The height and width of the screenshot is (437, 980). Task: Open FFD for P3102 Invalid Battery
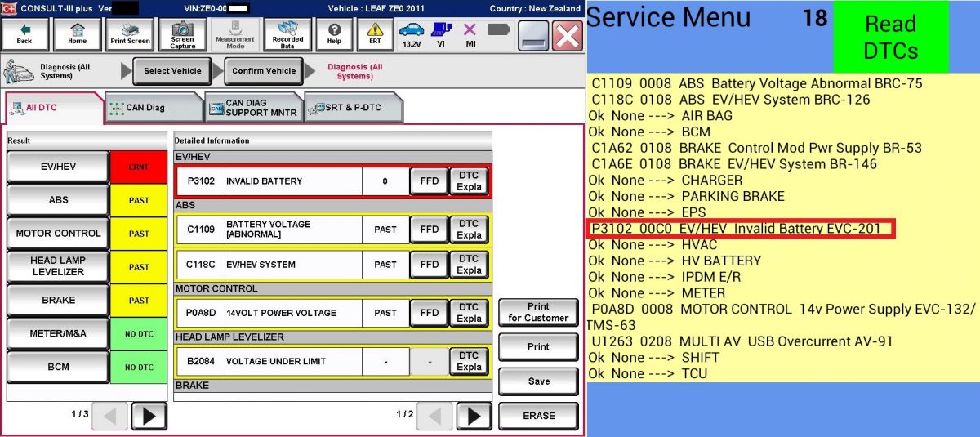click(429, 181)
